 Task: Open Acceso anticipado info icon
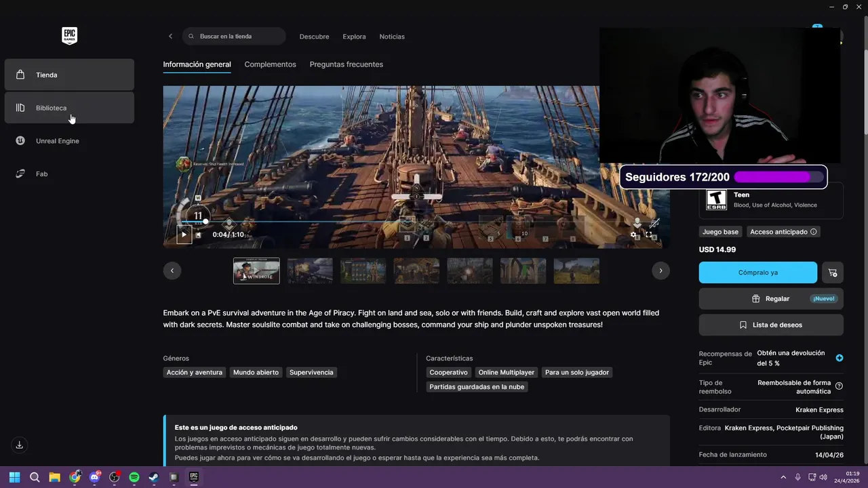click(814, 232)
